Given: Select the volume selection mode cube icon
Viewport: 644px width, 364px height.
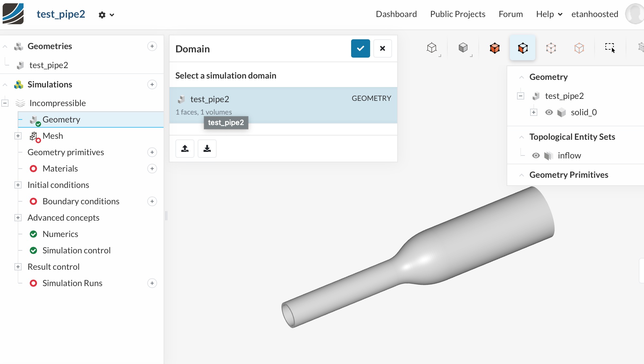Looking at the screenshot, I should [494, 48].
